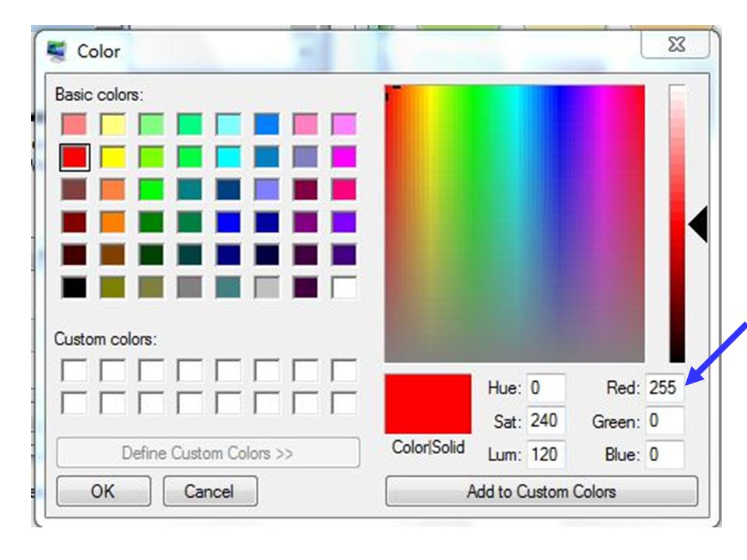This screenshot has height=560, width=747.
Task: Select the hot pink swatch ending third row
Action: click(x=344, y=190)
